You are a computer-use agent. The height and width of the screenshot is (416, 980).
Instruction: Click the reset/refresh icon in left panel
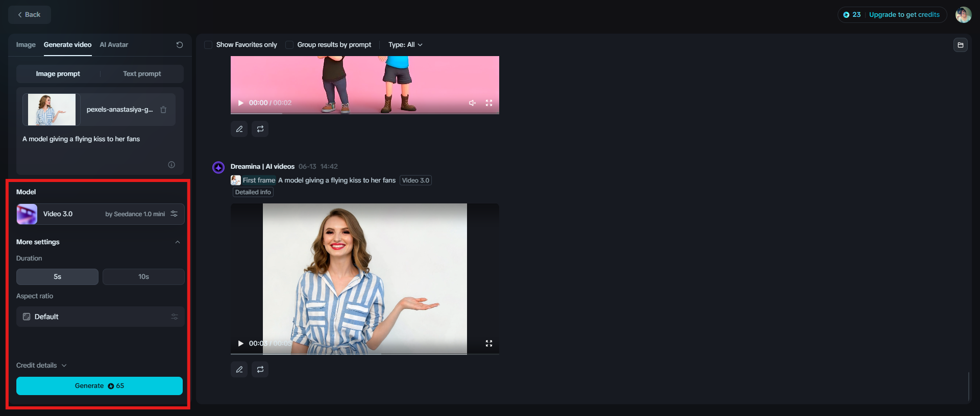pos(180,45)
